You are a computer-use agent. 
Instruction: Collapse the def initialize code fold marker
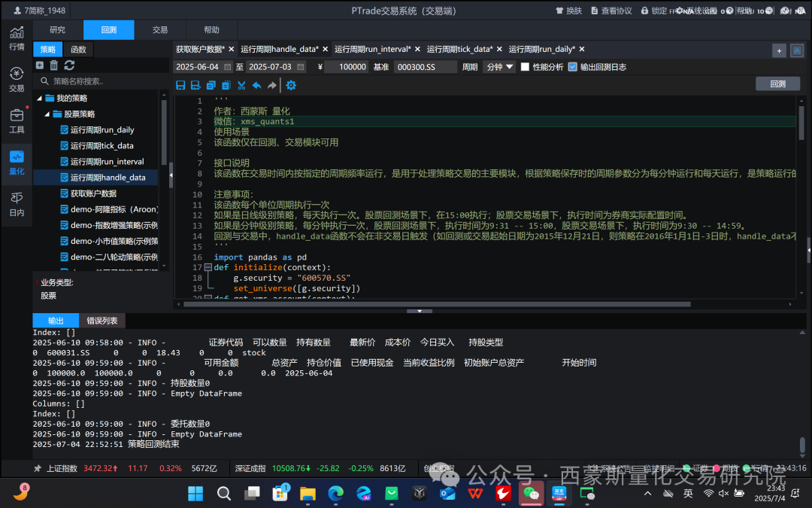[x=208, y=267]
